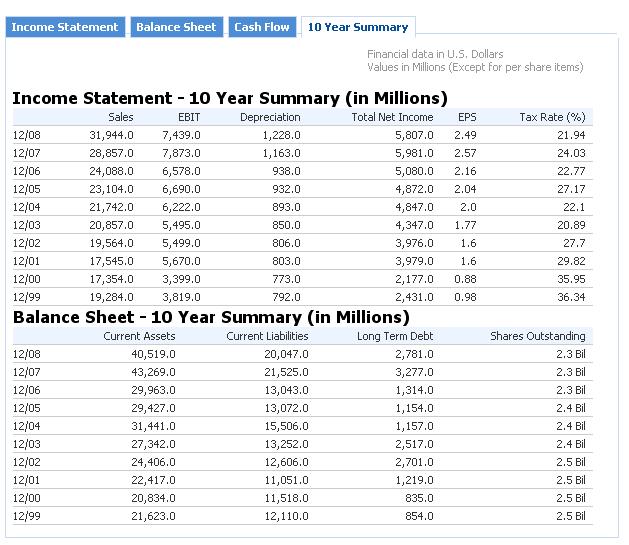Select the current assets value 40,519.0
629x545 pixels.
tap(152, 354)
